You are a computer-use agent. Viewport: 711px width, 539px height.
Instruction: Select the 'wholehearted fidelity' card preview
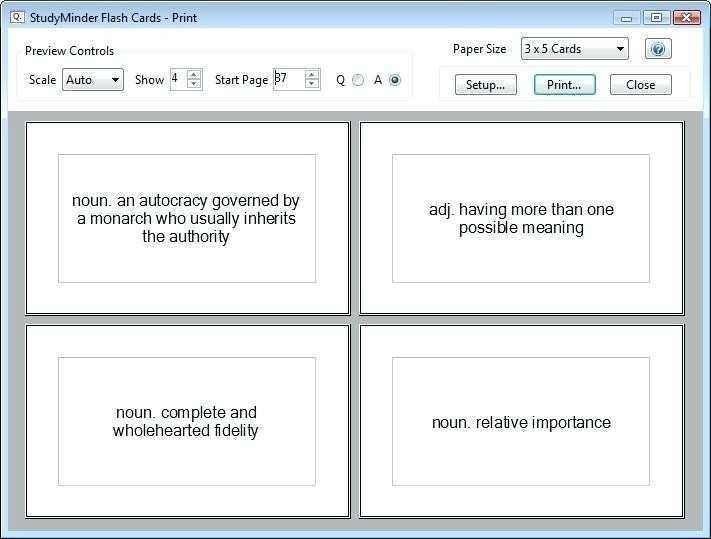[x=187, y=421]
